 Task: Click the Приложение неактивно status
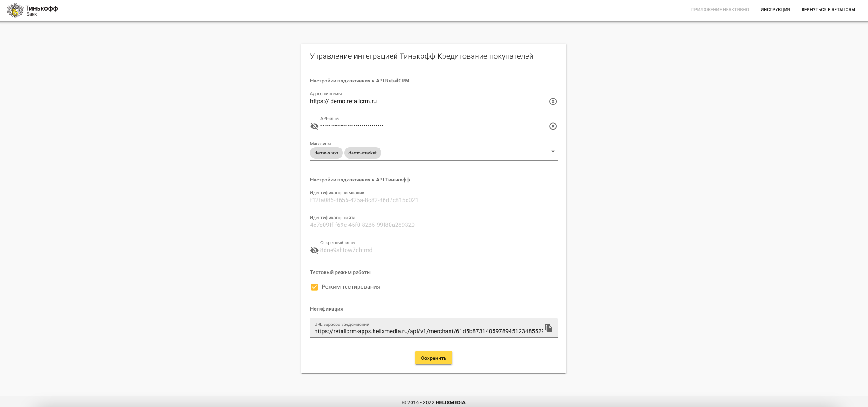point(720,10)
